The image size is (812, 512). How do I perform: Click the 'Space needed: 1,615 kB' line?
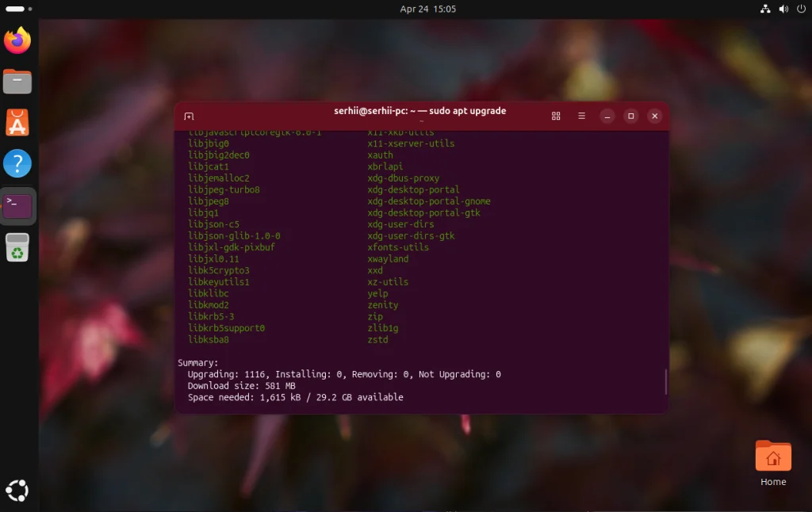pos(295,397)
